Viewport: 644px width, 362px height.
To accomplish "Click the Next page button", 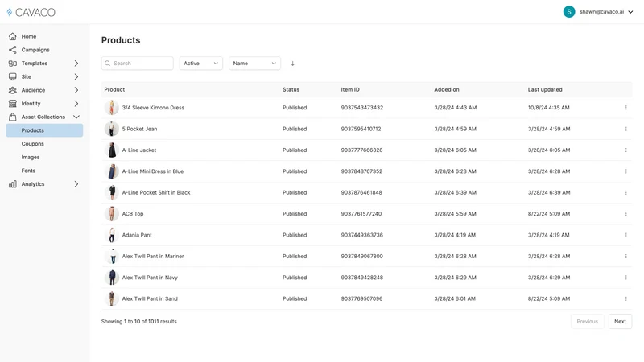I will coord(620,321).
